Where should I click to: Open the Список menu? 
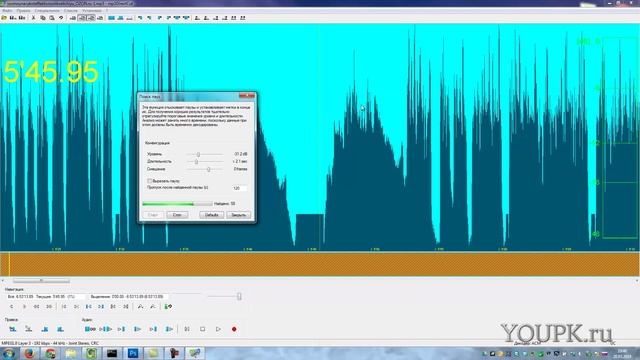(x=71, y=11)
